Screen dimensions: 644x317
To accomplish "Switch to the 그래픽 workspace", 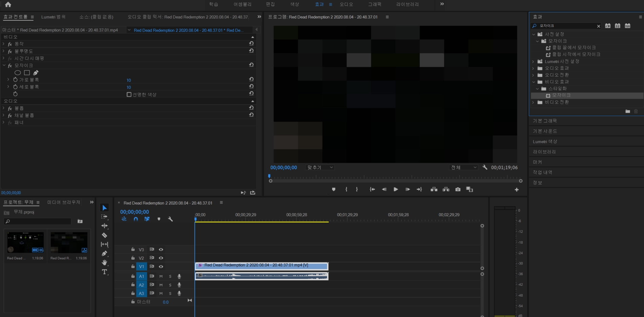I will pos(375,4).
